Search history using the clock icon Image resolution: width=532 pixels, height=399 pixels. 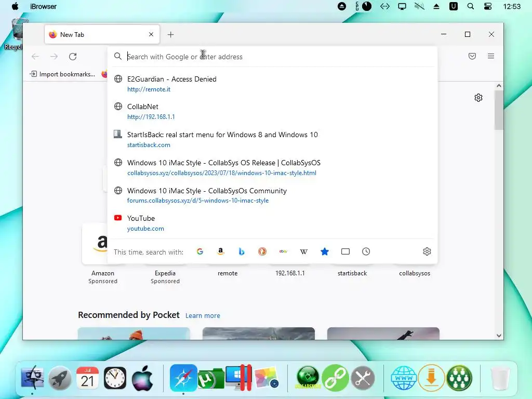point(366,251)
